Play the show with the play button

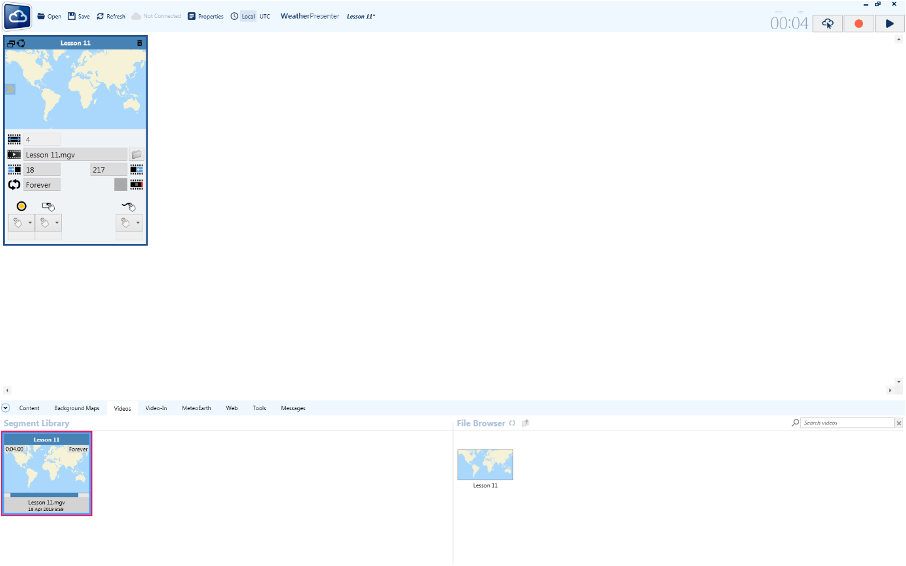click(x=889, y=24)
